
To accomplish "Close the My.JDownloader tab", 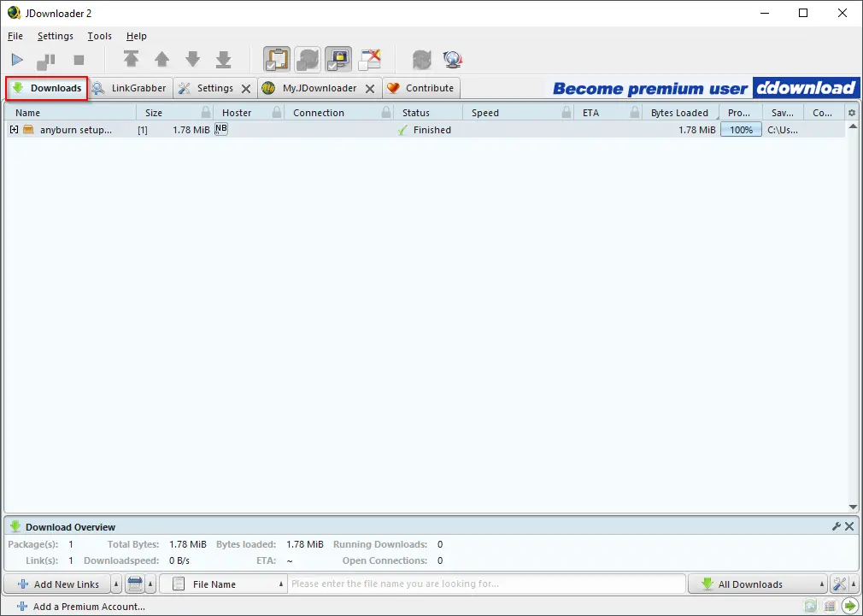I will 370,89.
